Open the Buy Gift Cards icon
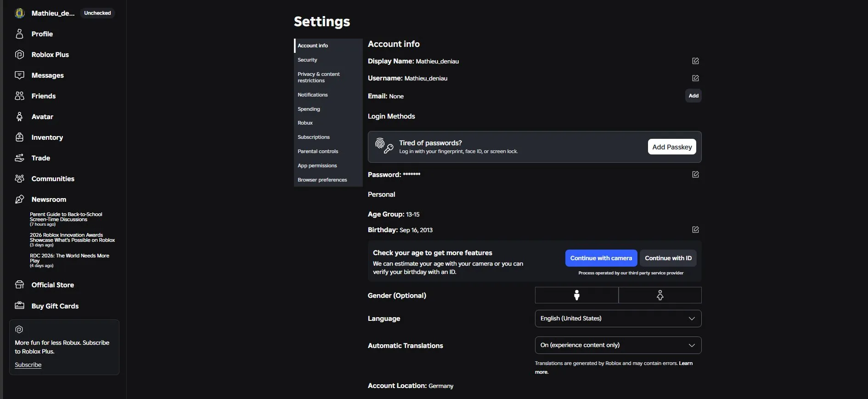868x399 pixels. [x=19, y=306]
